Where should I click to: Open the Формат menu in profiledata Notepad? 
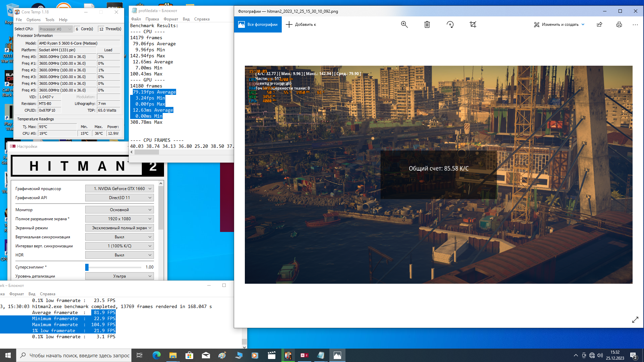click(171, 19)
